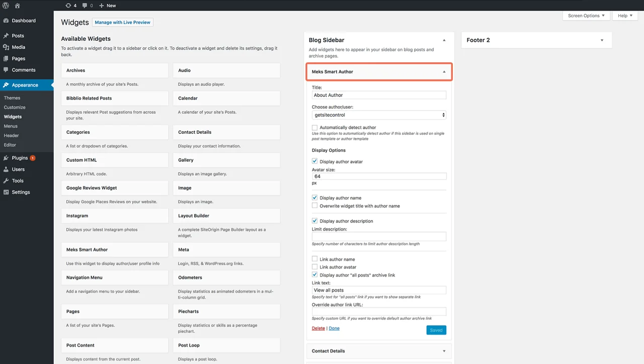Click the Plugins update badge showing 1
The height and width of the screenshot is (364, 644).
click(x=33, y=158)
